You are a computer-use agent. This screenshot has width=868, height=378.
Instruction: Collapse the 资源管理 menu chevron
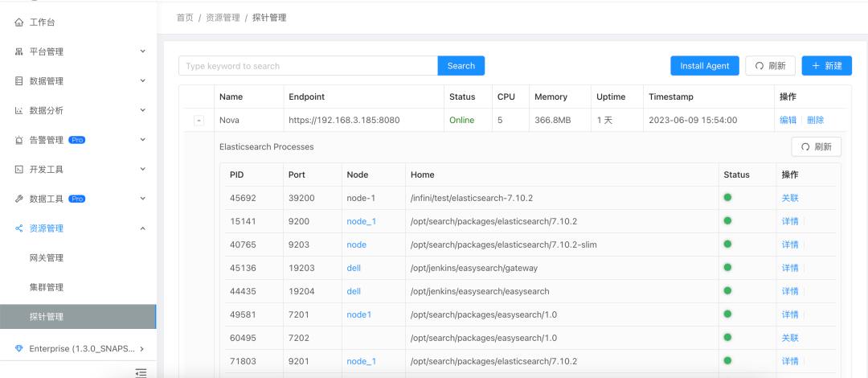point(142,228)
